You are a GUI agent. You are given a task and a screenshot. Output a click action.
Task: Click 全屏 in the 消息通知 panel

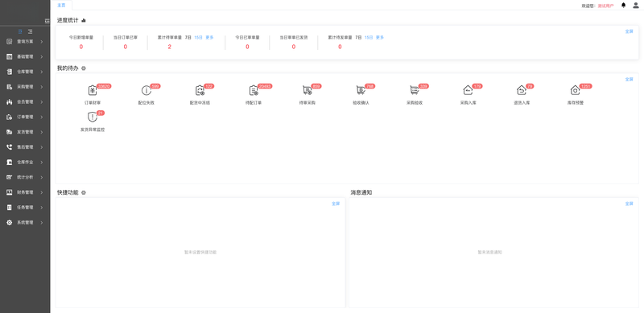pos(630,204)
